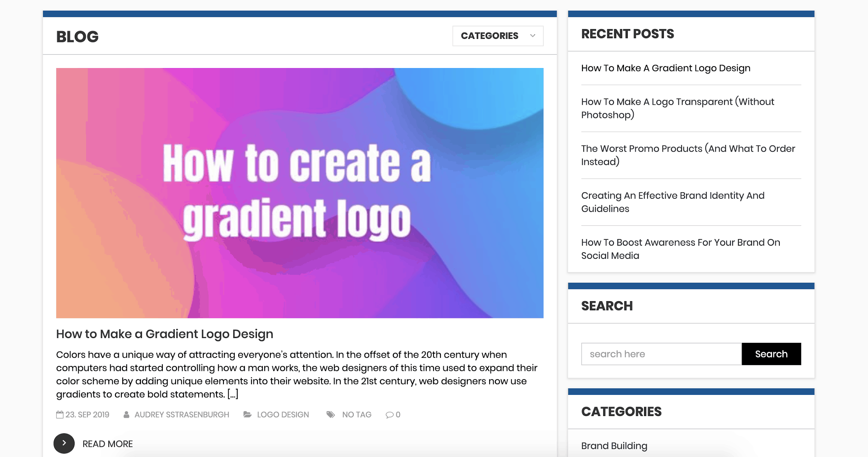Image resolution: width=868 pixels, height=457 pixels.
Task: Click the comment bubble icon
Action: coord(390,415)
